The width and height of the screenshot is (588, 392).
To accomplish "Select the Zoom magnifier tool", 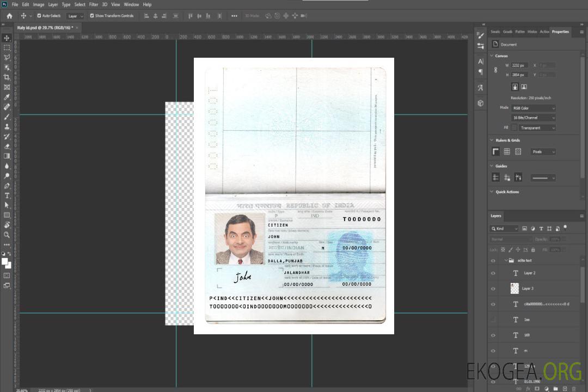I will pyautogui.click(x=7, y=235).
